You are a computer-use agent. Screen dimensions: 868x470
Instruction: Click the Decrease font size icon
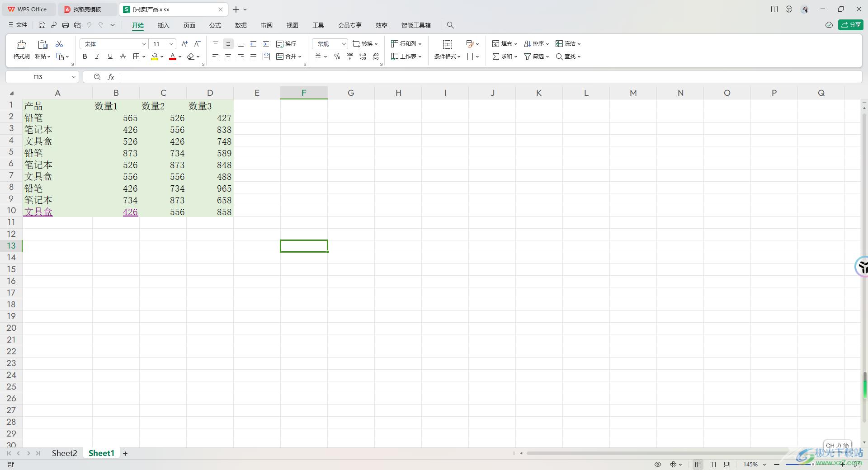pos(197,44)
